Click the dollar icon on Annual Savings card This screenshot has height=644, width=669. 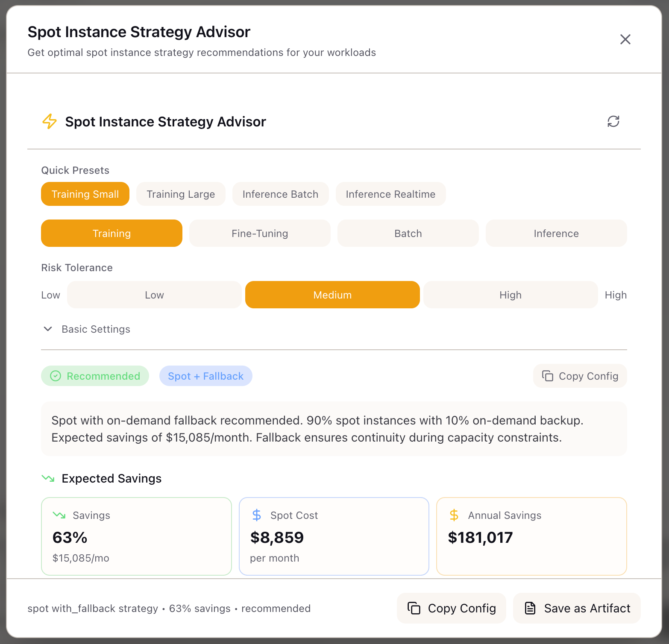[454, 515]
